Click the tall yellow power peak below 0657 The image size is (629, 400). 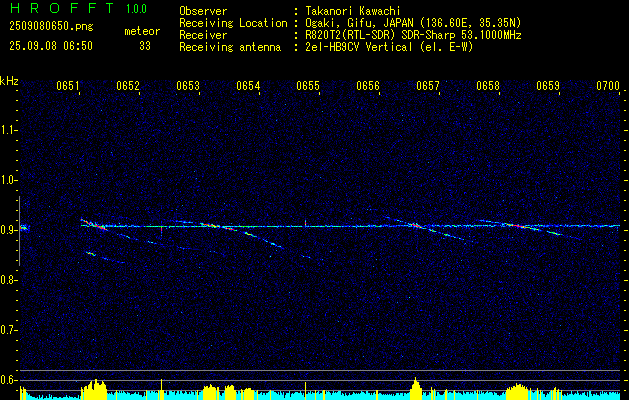click(x=416, y=388)
